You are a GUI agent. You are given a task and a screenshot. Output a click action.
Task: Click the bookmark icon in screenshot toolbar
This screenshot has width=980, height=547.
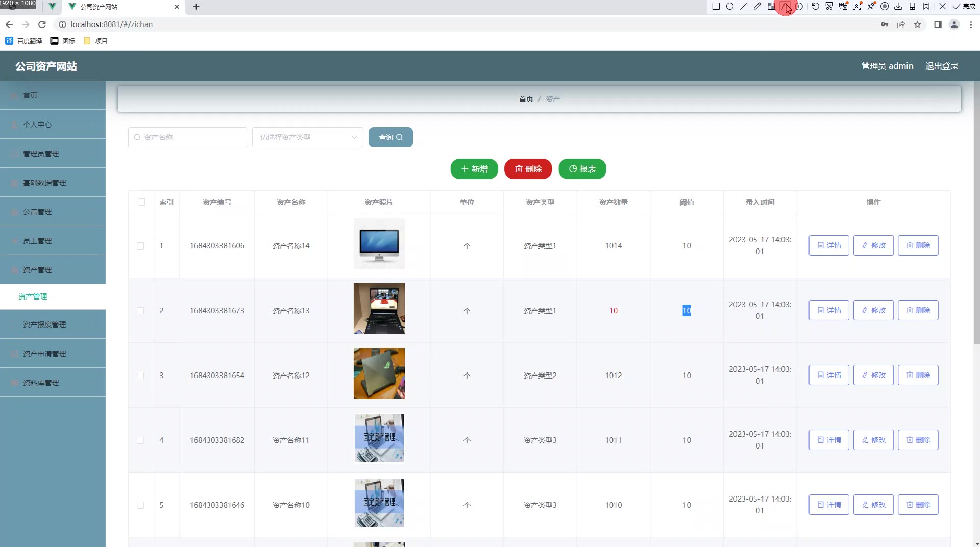tap(926, 7)
